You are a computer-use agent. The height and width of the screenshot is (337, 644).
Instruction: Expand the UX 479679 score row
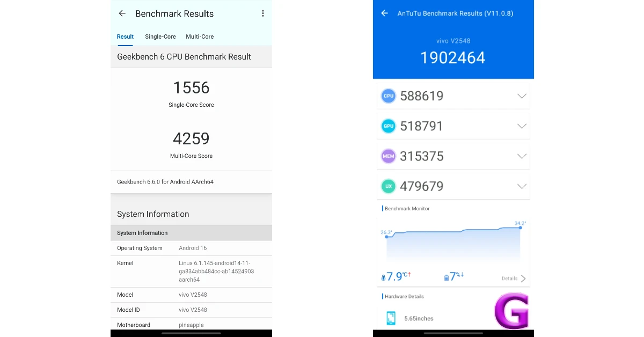click(x=521, y=186)
